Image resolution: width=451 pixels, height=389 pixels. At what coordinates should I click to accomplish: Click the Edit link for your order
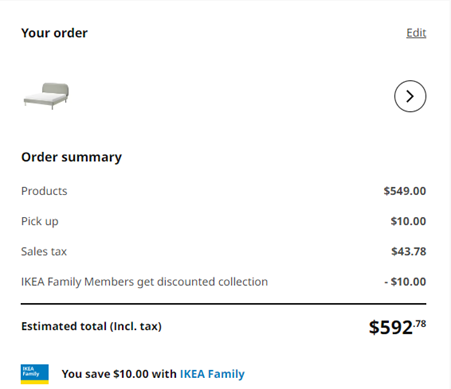pyautogui.click(x=416, y=33)
